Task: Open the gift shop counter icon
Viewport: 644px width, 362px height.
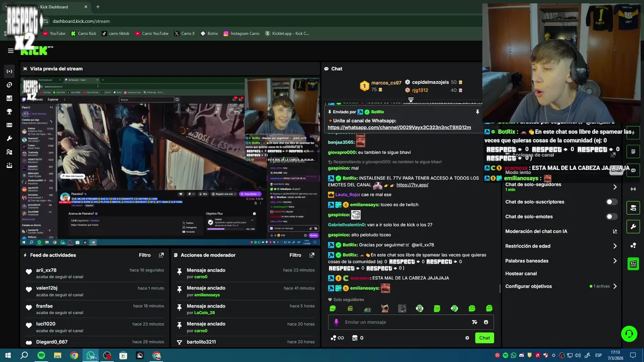Action: (x=358, y=338)
